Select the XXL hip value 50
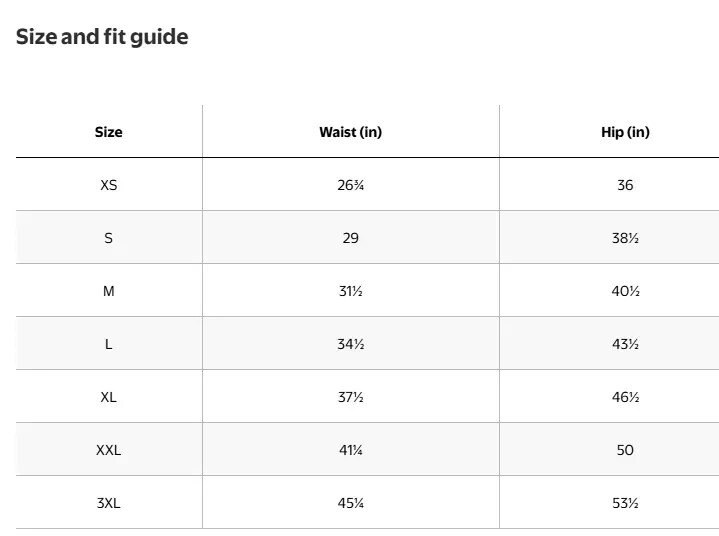 coord(625,450)
